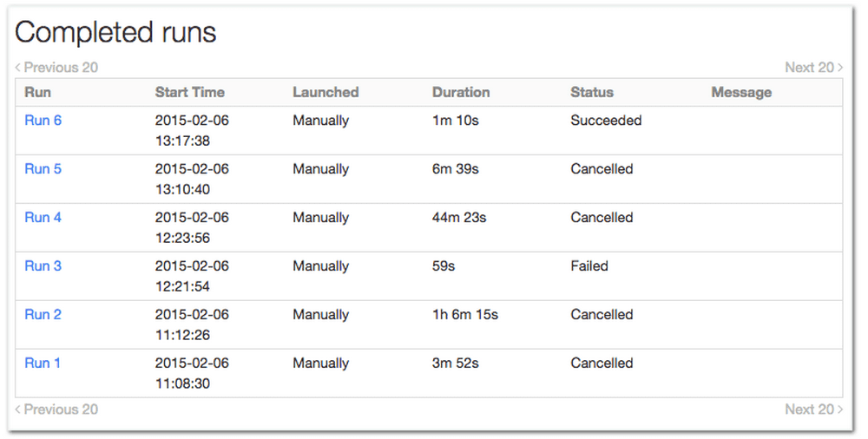Click the Start Time column header
This screenshot has width=868, height=439.
coord(189,92)
